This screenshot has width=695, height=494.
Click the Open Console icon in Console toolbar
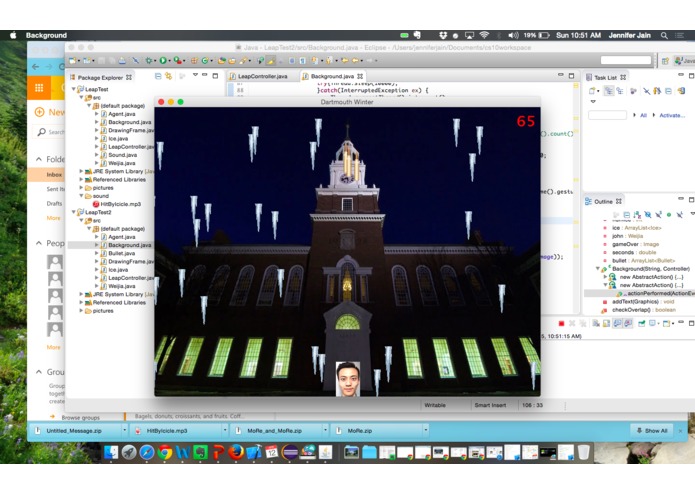668,323
